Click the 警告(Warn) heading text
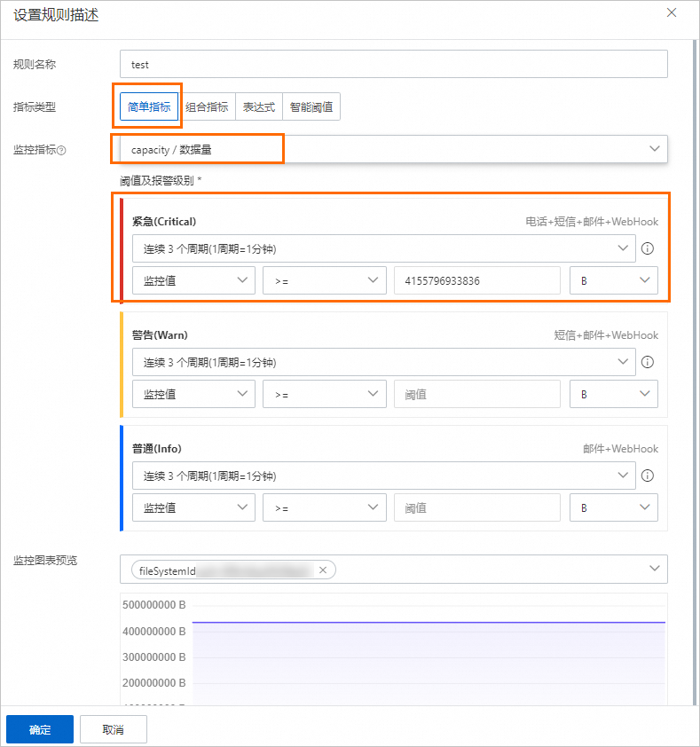The width and height of the screenshot is (700, 747). click(x=160, y=335)
